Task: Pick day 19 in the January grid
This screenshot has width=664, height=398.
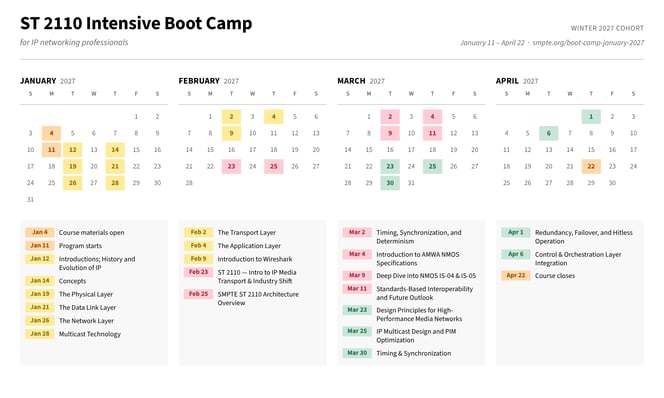Action: (x=72, y=166)
